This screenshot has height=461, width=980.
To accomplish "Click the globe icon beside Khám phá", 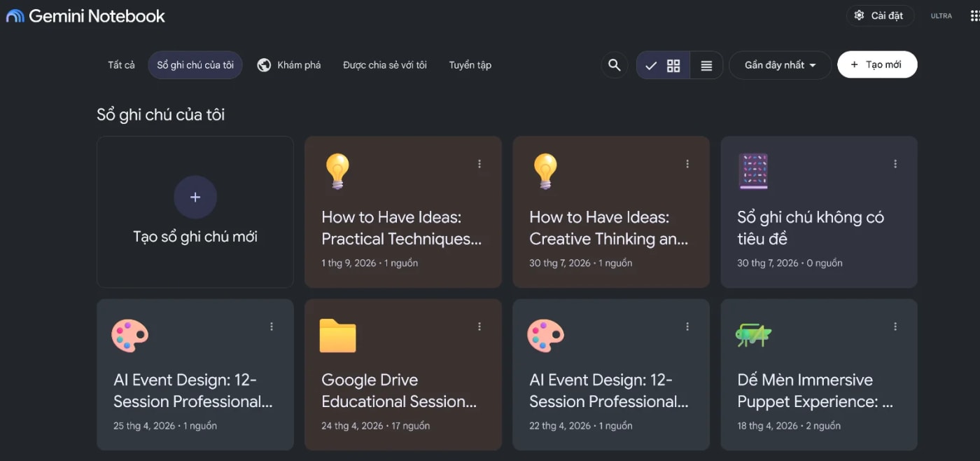I will pyautogui.click(x=264, y=65).
